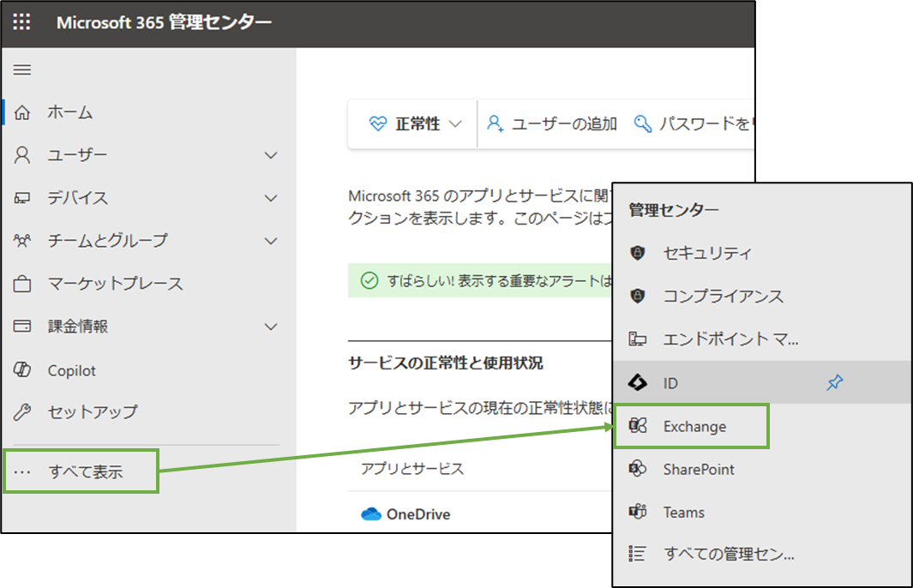Click the Exchange logo icon
The image size is (913, 588).
pos(638,426)
